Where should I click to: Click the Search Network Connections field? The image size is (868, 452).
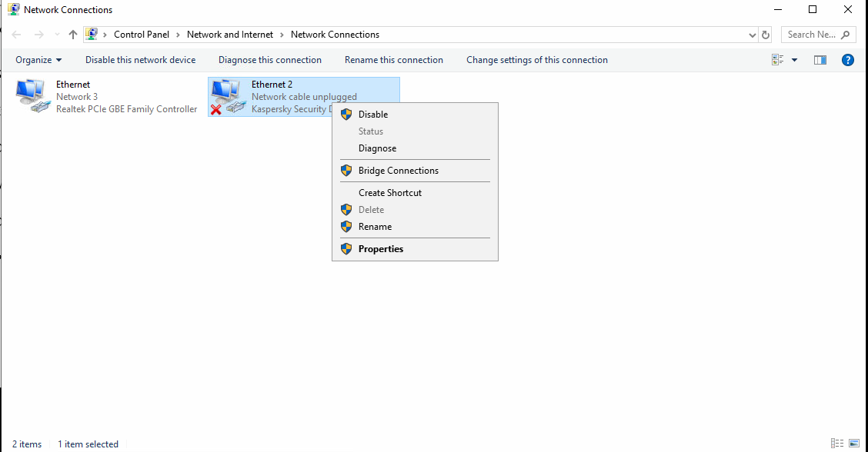[x=813, y=35]
